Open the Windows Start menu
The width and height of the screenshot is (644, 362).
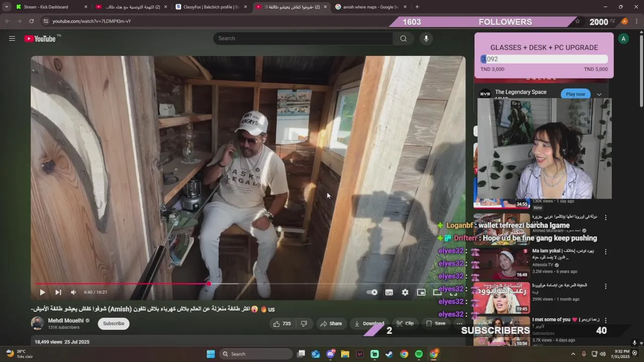click(x=211, y=354)
